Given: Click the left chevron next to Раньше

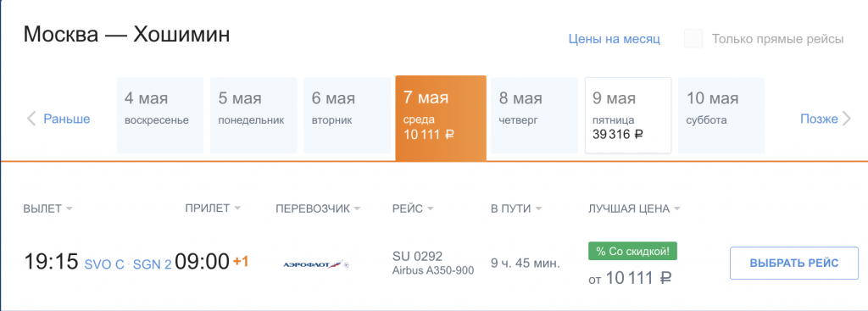Looking at the screenshot, I should [31, 119].
